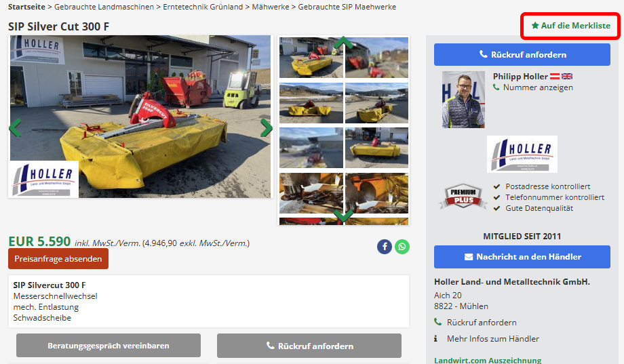Click gray Rückruf anfordern button at bottom

pyautogui.click(x=309, y=345)
